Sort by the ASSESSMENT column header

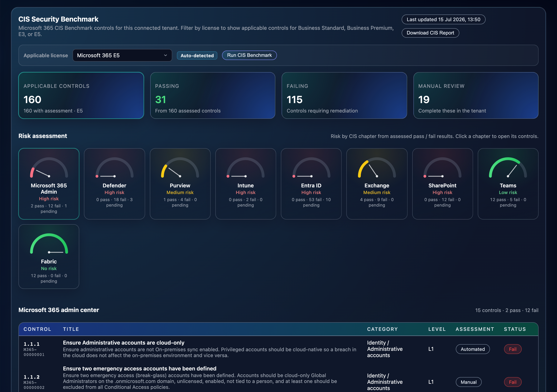[475, 329]
